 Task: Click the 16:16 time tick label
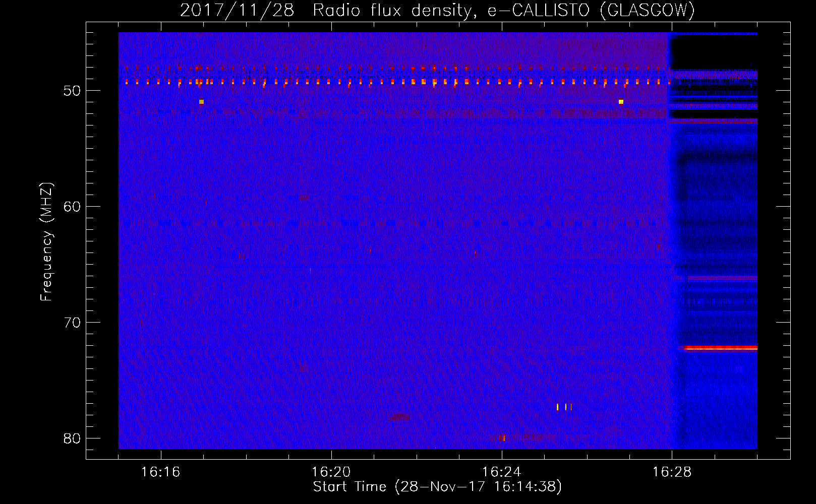pos(160,472)
